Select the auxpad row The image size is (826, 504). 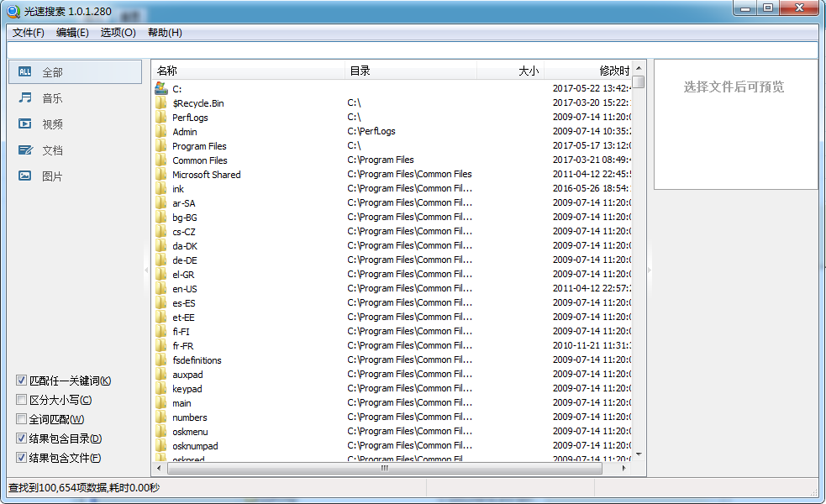click(392, 375)
